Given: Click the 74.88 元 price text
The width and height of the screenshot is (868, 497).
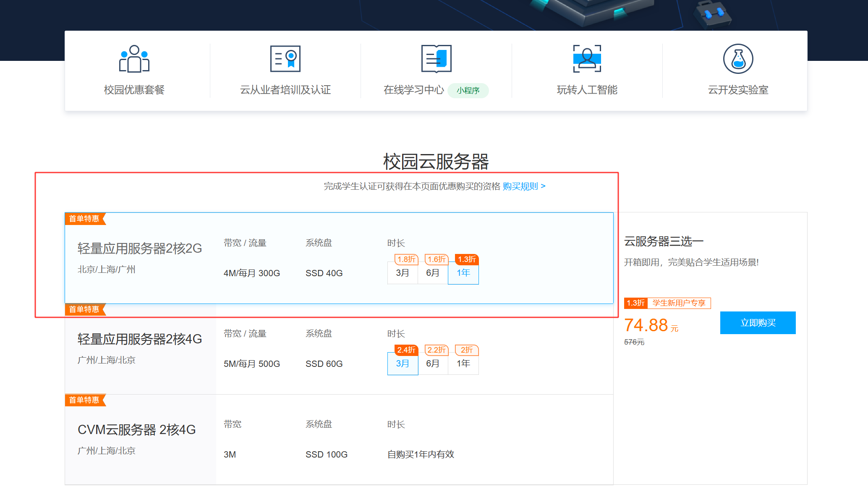Looking at the screenshot, I should click(x=651, y=325).
